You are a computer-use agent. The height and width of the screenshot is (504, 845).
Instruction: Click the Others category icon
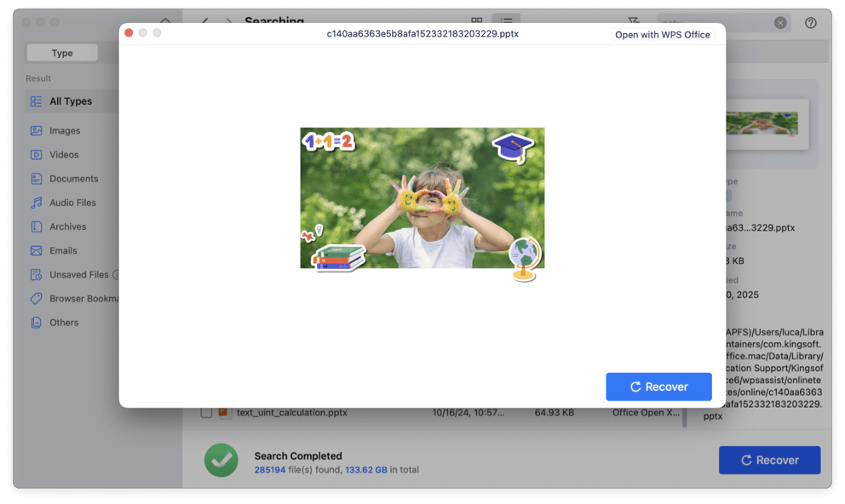coord(36,323)
